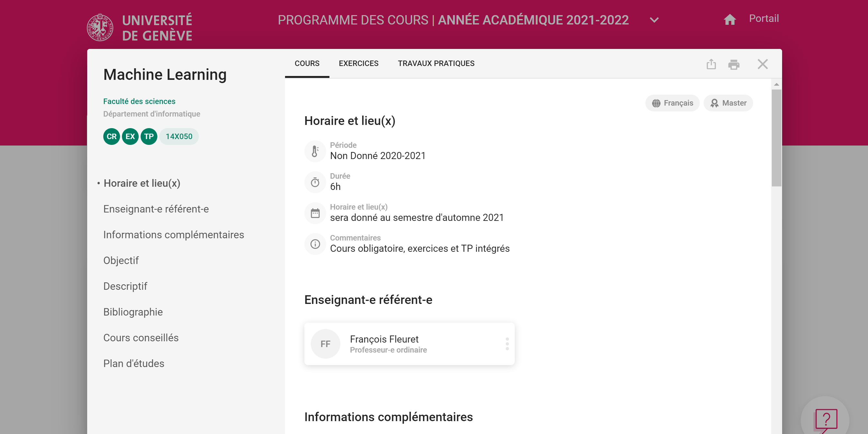
Task: Switch to the EXERCICES tab
Action: point(358,63)
